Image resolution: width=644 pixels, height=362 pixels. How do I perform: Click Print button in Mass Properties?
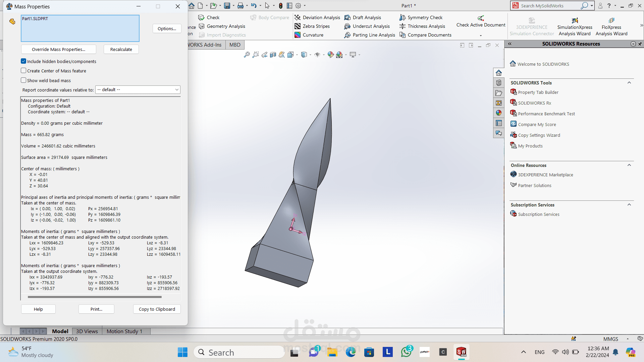96,309
